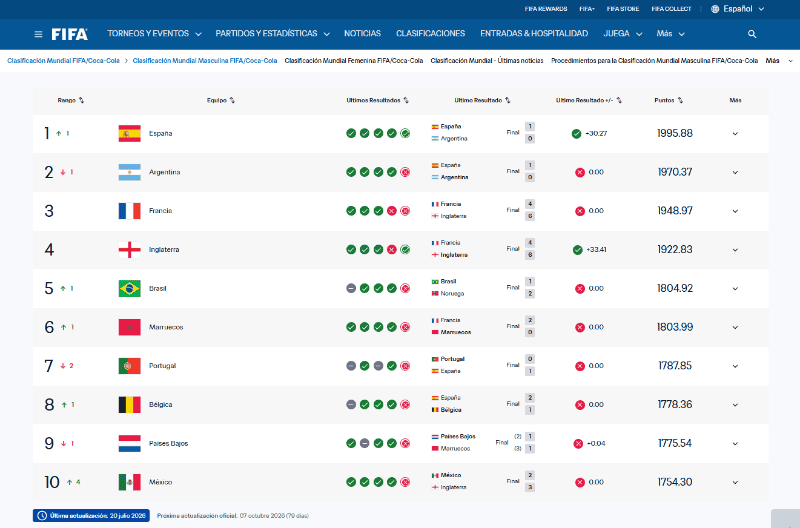The image size is (800, 528).
Task: Click Brasil's first result grey draw icon
Action: coord(351,288)
